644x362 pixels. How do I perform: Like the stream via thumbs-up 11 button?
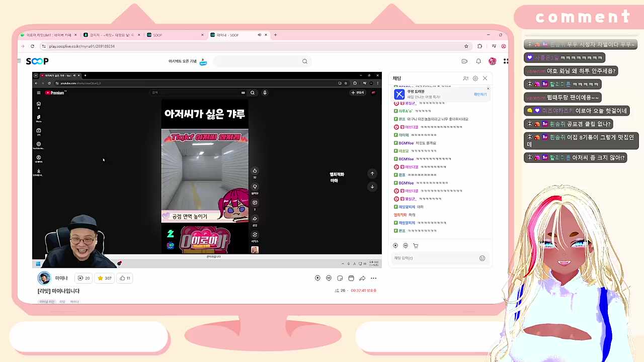125,278
